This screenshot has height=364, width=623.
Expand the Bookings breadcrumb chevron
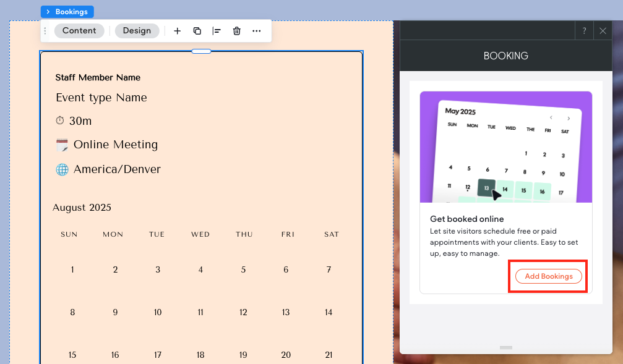49,11
